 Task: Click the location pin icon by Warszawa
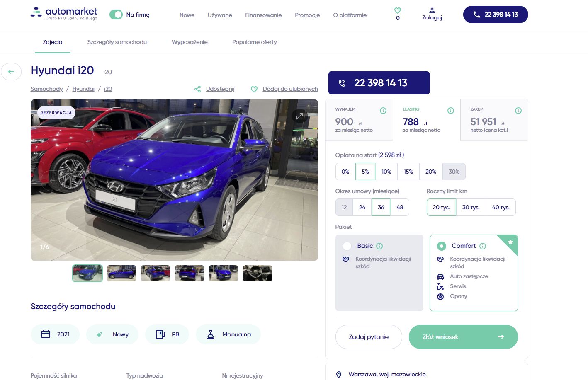pos(339,375)
